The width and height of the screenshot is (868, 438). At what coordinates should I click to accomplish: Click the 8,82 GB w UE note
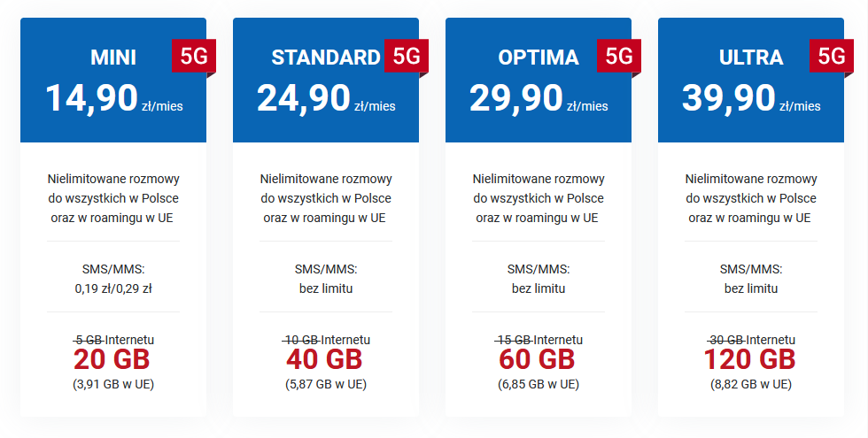point(751,384)
